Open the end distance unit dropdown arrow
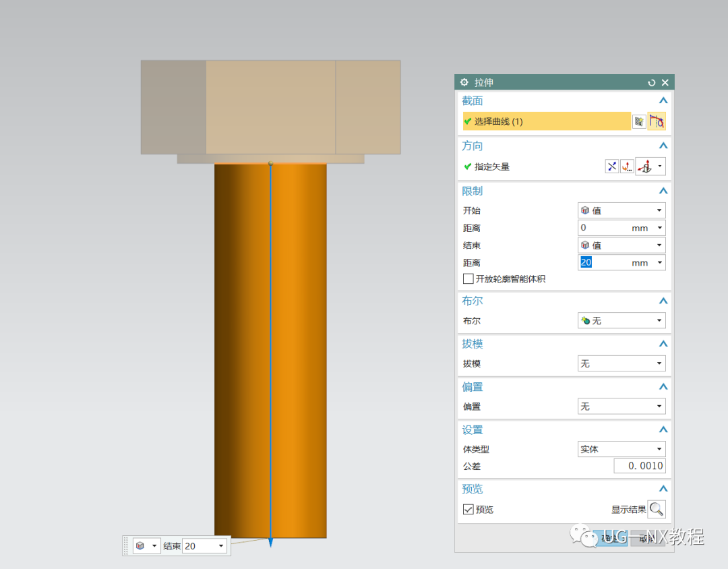The width and height of the screenshot is (728, 569). [660, 262]
